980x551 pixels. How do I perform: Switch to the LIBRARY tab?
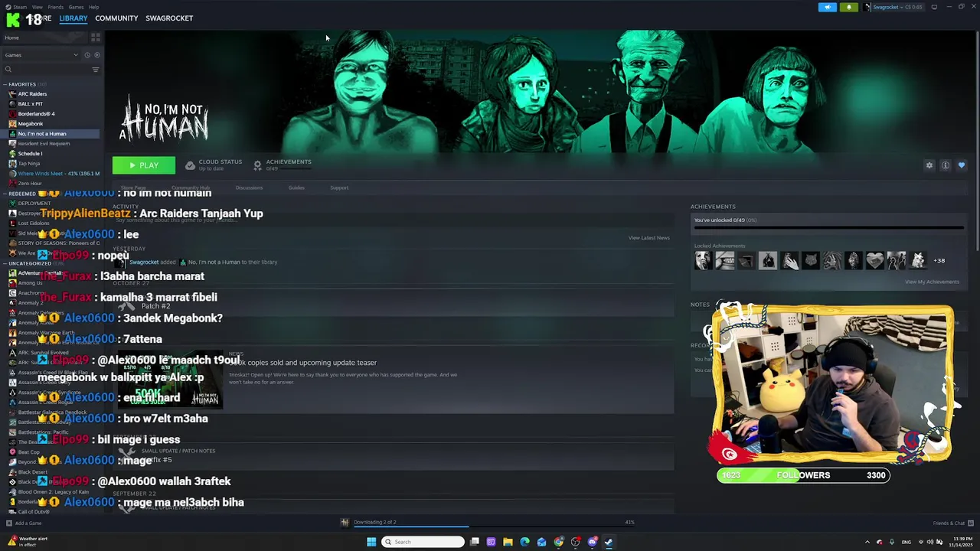click(73, 18)
